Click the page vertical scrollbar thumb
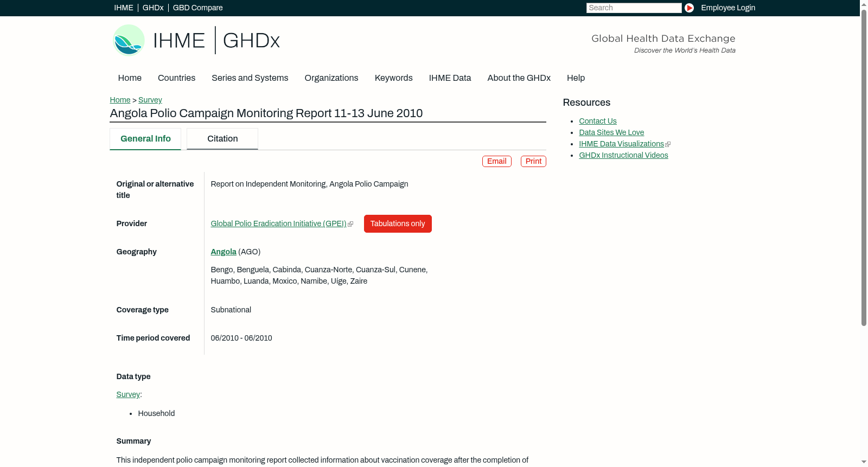The width and height of the screenshot is (868, 467). click(864, 167)
